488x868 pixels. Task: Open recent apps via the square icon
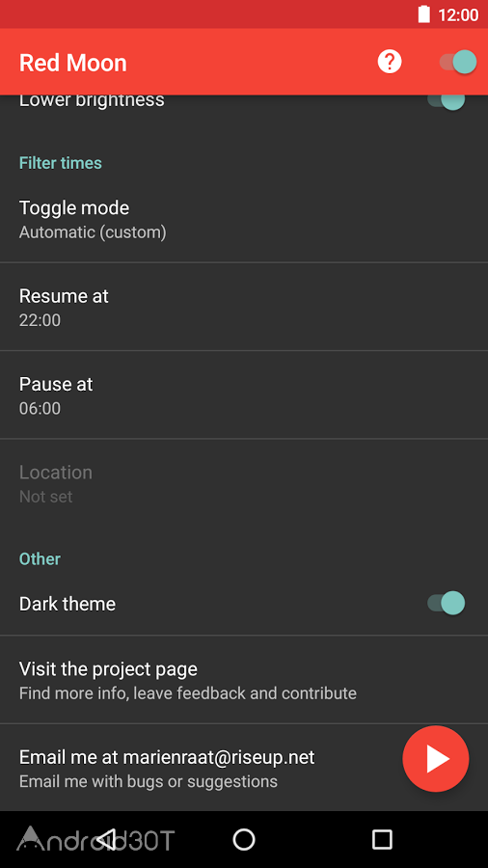[x=382, y=839]
